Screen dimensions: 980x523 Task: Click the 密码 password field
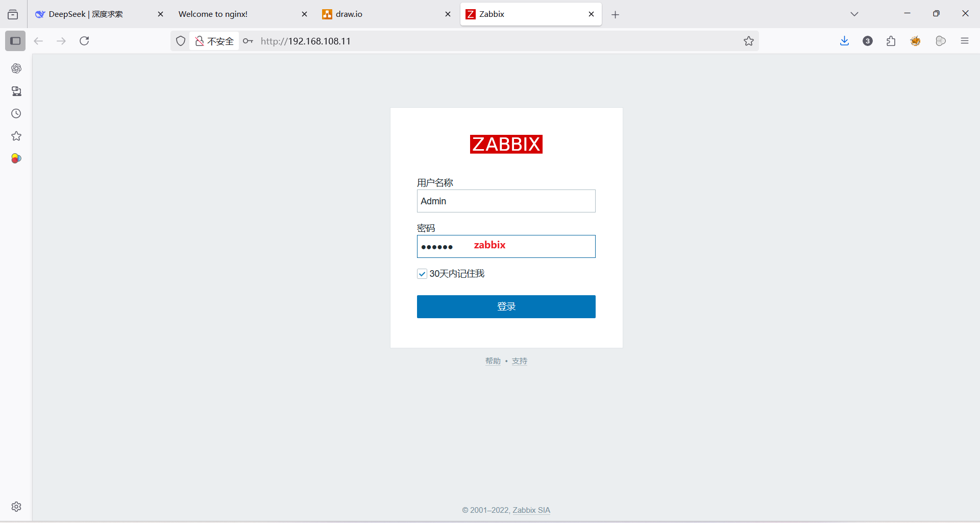506,247
